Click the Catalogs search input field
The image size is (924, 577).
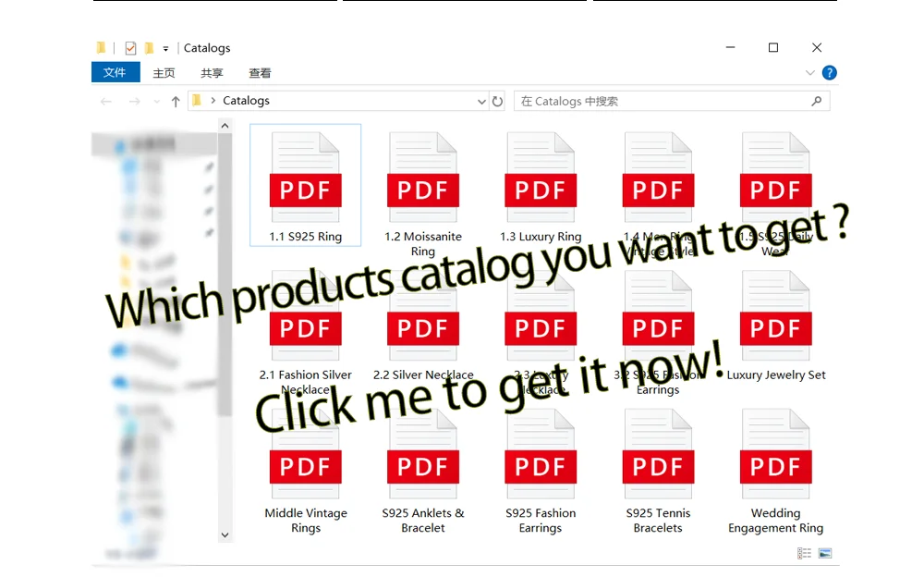(672, 101)
